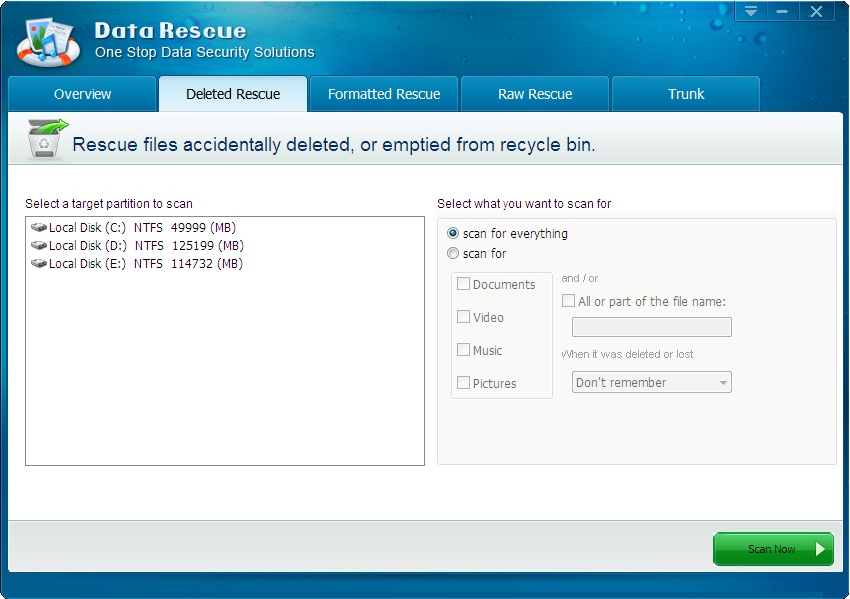Open the Raw Rescue tab
This screenshot has height=599, width=850.
[x=535, y=94]
